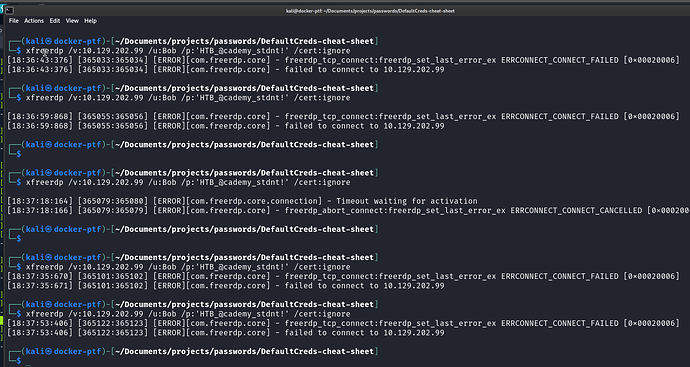This screenshot has width=690, height=367.
Task: Click 'failed to connect' line stamped 18:36:59:868
Action: 226,126
